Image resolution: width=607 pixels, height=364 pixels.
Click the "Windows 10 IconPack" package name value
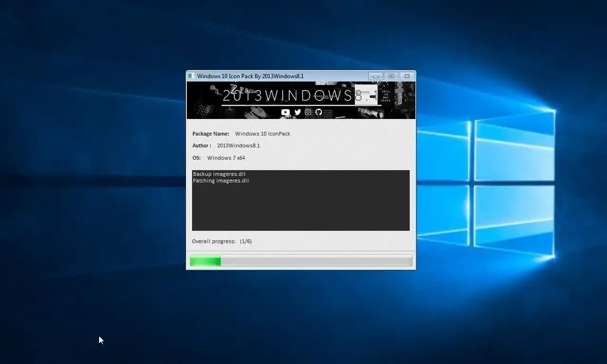263,134
